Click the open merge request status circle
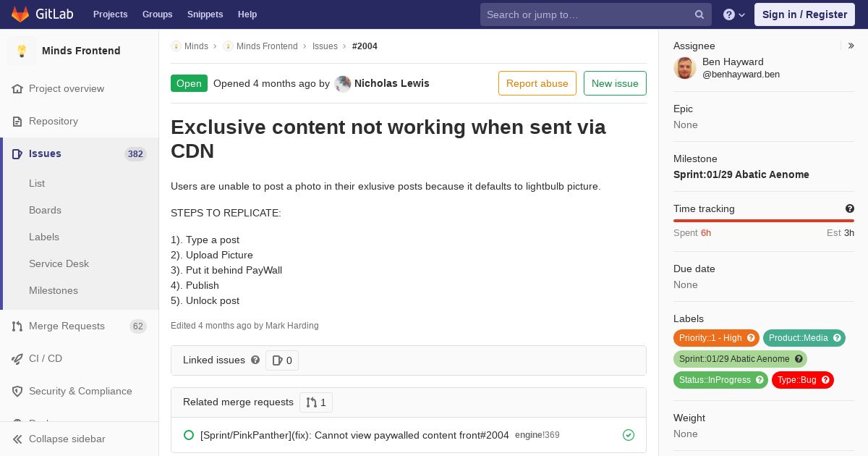 pos(189,435)
